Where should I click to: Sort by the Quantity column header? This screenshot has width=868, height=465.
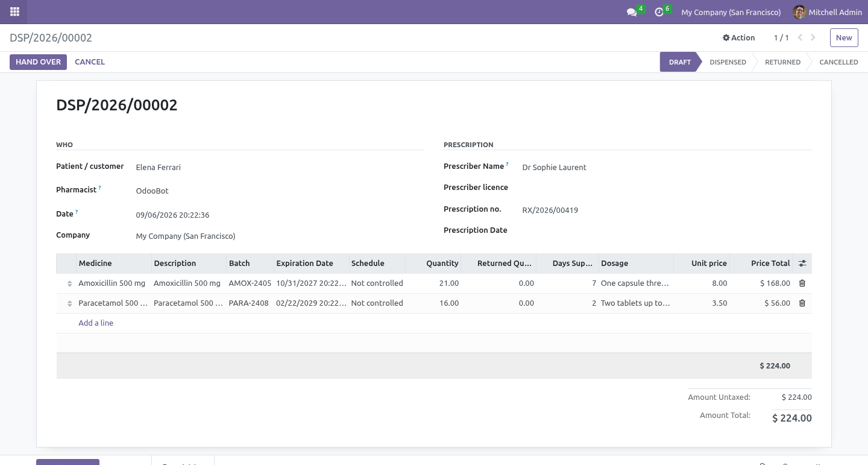[434, 264]
